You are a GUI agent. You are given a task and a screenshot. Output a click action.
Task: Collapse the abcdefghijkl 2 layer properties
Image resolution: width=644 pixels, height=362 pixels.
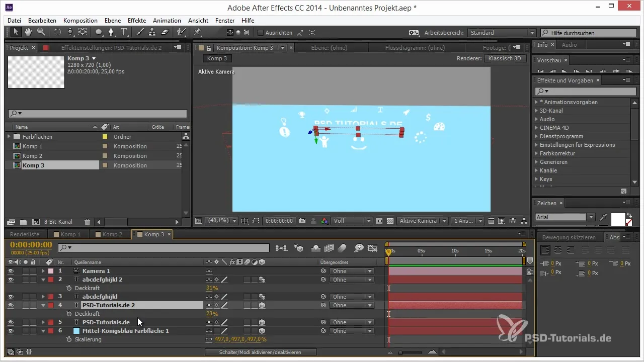pyautogui.click(x=43, y=280)
